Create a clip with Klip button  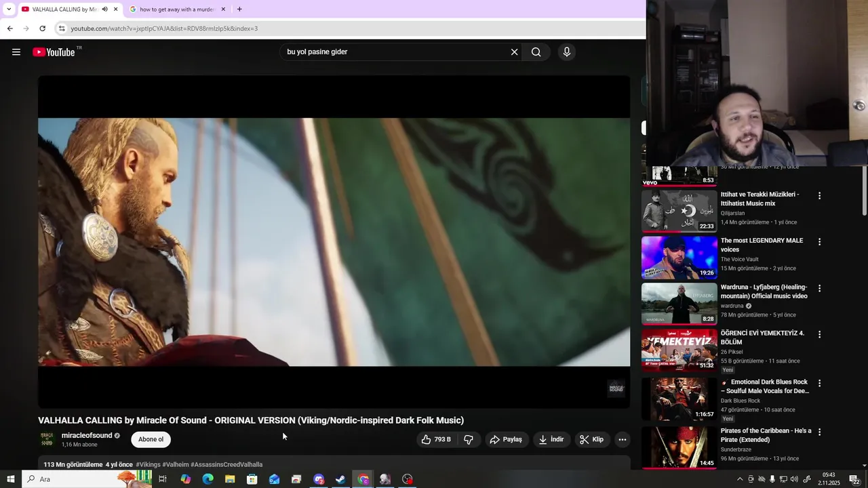coord(591,439)
